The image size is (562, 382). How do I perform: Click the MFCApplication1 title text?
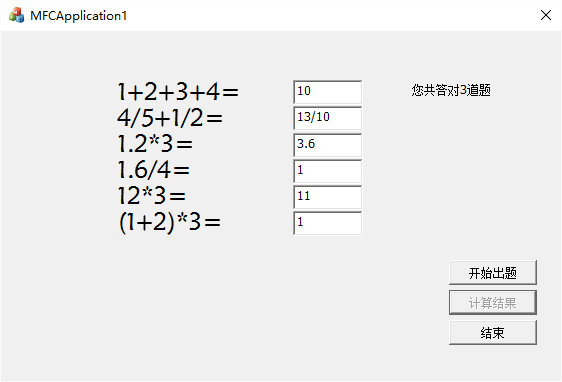click(78, 16)
